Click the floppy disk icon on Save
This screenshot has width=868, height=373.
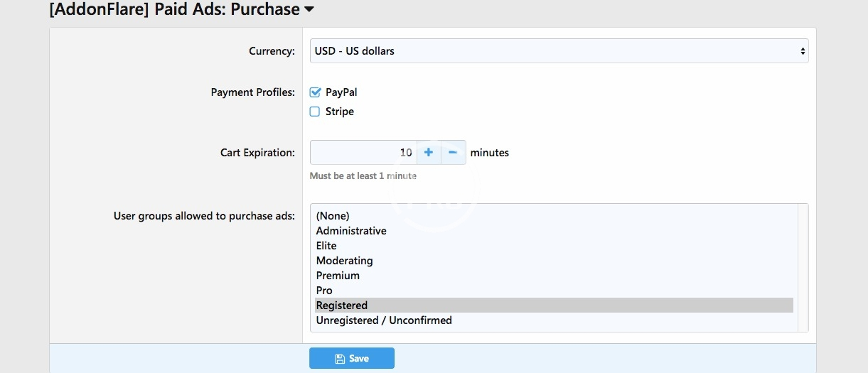click(x=340, y=359)
